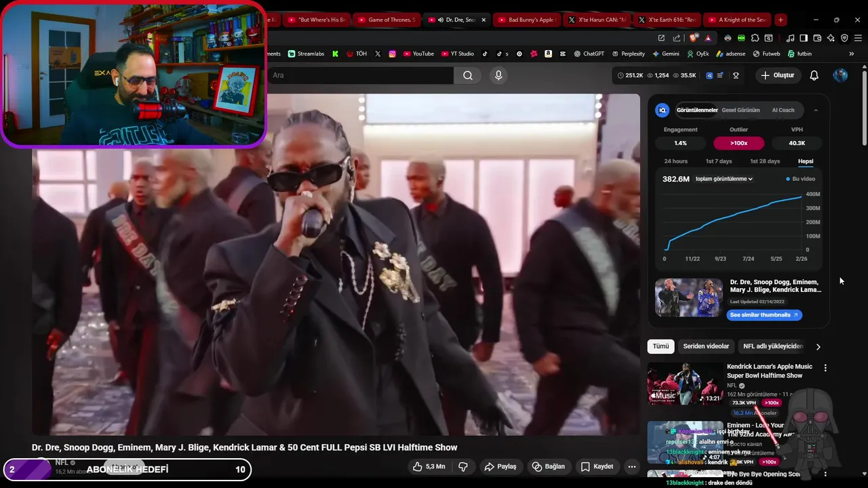Click the Paylaş share button
This screenshot has width=868, height=488.
point(500,466)
